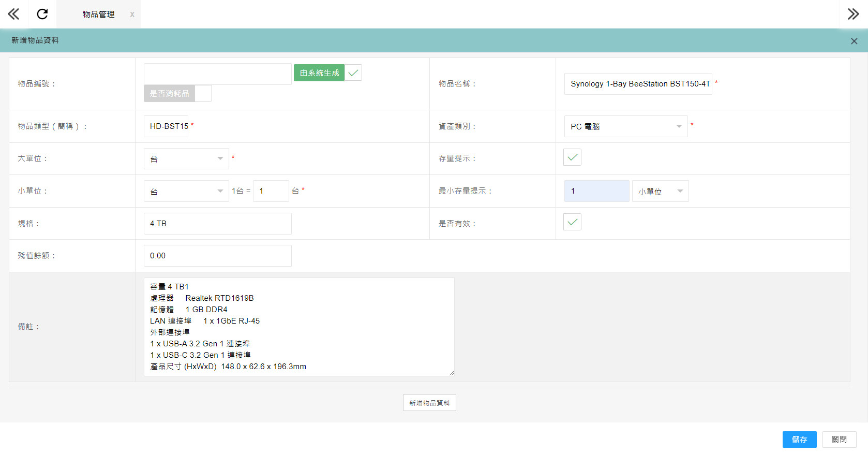The height and width of the screenshot is (453, 868).
Task: Expand the 小單位 unit dropdown on left
Action: pyautogui.click(x=186, y=191)
